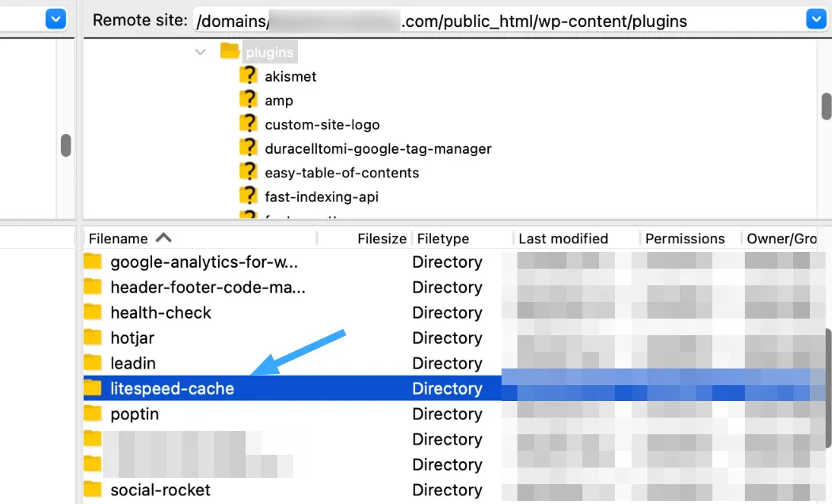This screenshot has width=832, height=504.
Task: Click the Directory cell in the leadin row
Action: coord(448,364)
